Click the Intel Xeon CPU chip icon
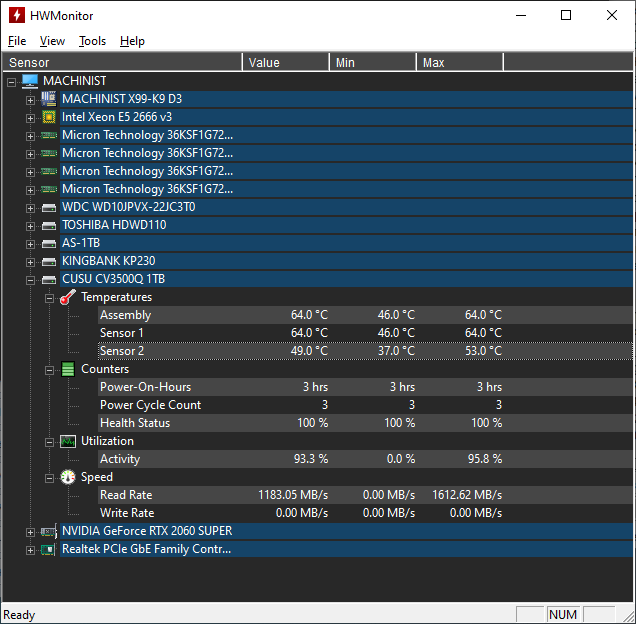The height and width of the screenshot is (624, 636). click(49, 117)
